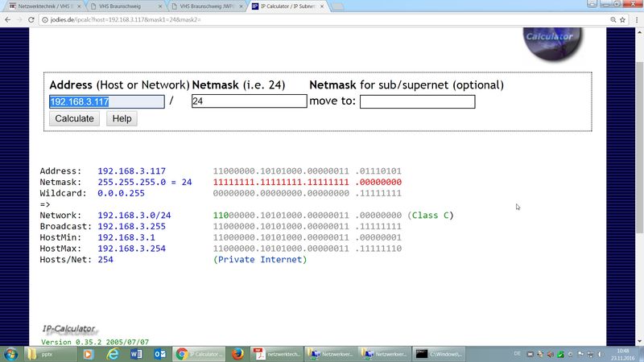This screenshot has width=644, height=362.
Task: Click the IP-Calculator footer logo
Action: [x=69, y=329]
